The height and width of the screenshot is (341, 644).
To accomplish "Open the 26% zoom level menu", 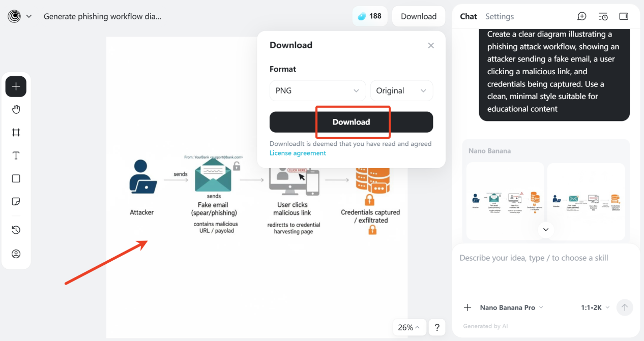I will 409,327.
